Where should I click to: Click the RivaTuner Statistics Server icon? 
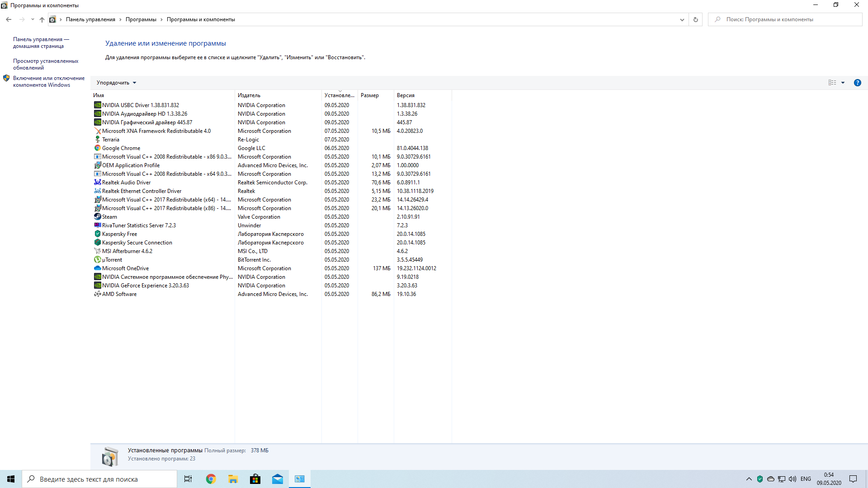click(x=97, y=225)
